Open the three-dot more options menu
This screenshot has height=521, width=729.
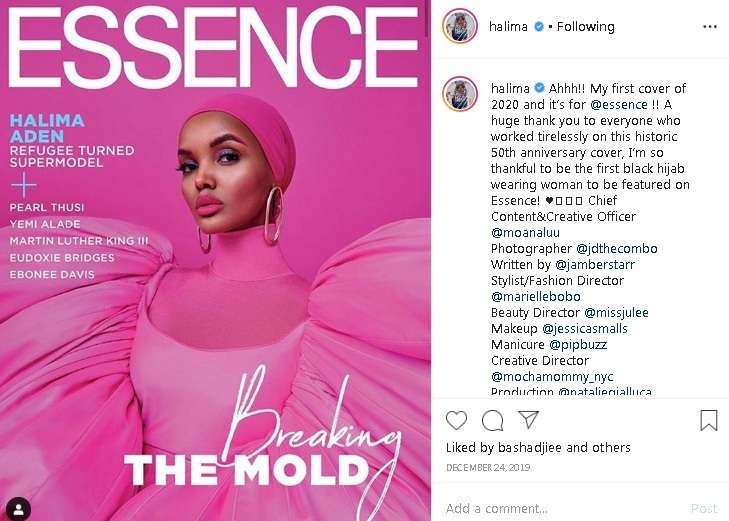pos(709,27)
